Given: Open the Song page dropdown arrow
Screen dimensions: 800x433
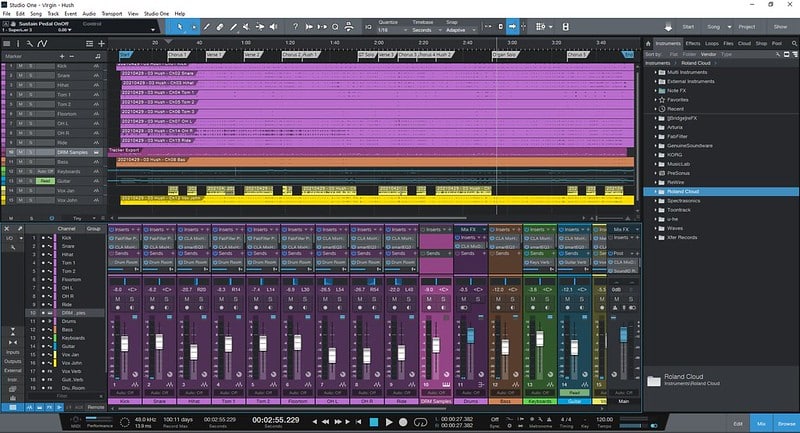Looking at the screenshot, I should coord(729,27).
